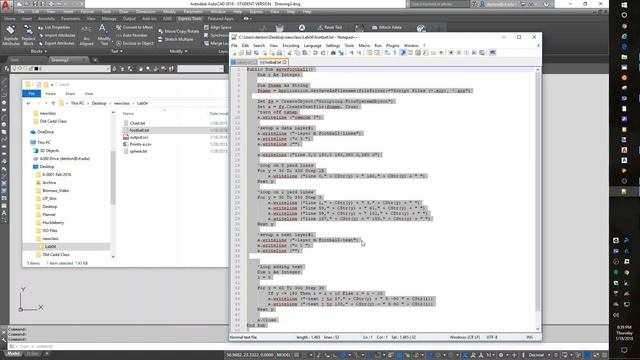Open the AutoCAD application menu (red A)
This screenshot has height=360, width=640.
pyautogui.click(x=6, y=5)
